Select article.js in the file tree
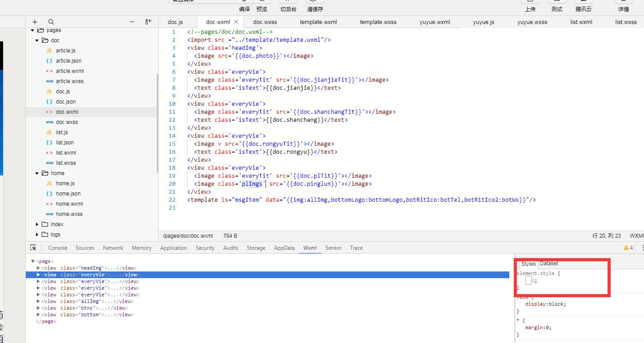This screenshot has width=644, height=343. pyautogui.click(x=65, y=51)
